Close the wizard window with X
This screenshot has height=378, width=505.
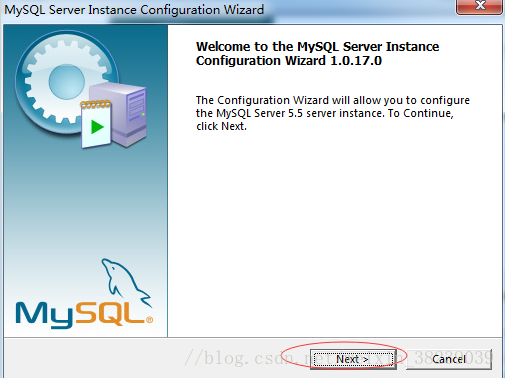tap(480, 6)
